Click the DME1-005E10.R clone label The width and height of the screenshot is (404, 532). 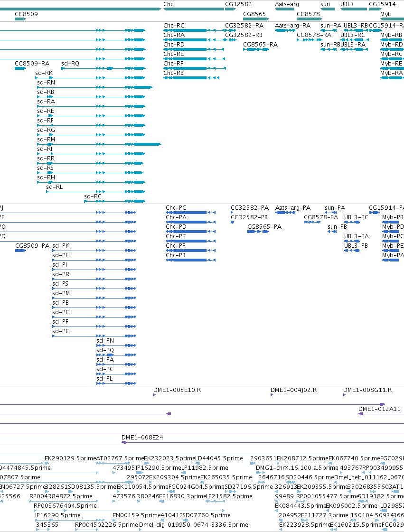[x=177, y=390]
